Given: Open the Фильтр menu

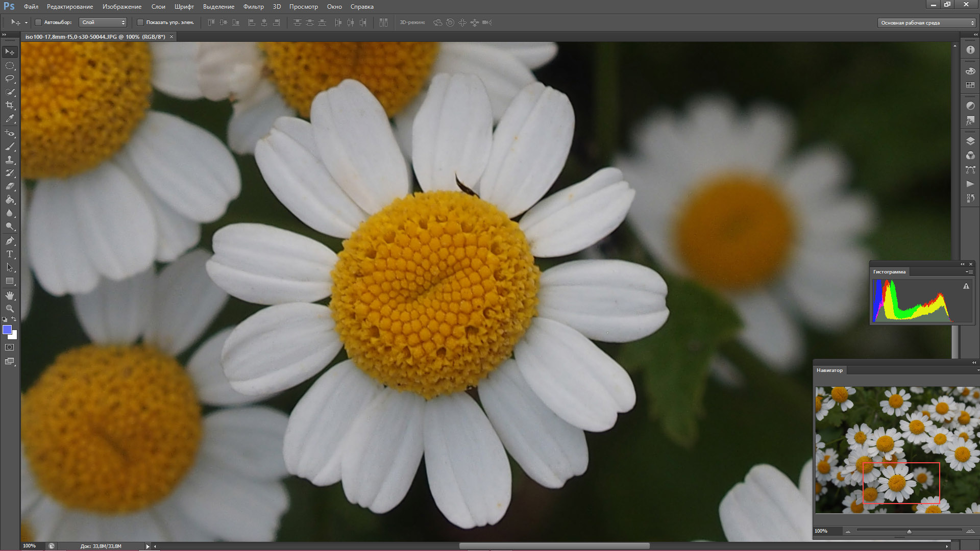Looking at the screenshot, I should (254, 7).
